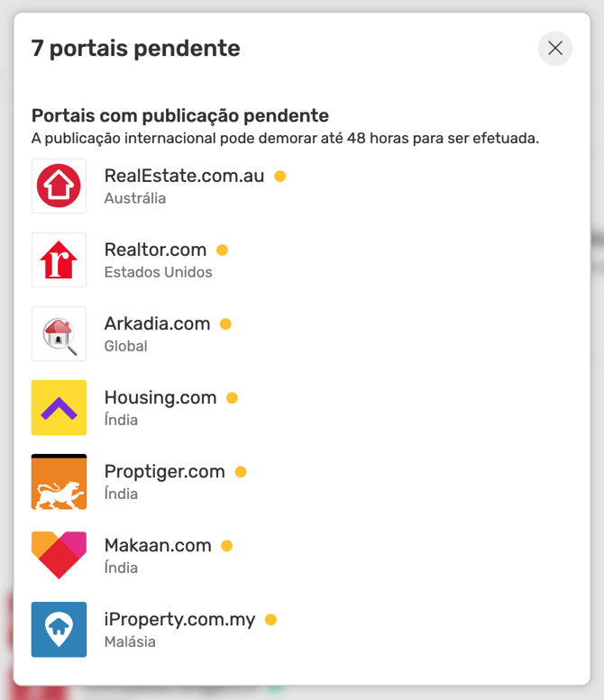Click the iProperty.com.my blue pin logo
The image size is (604, 700).
tap(59, 630)
